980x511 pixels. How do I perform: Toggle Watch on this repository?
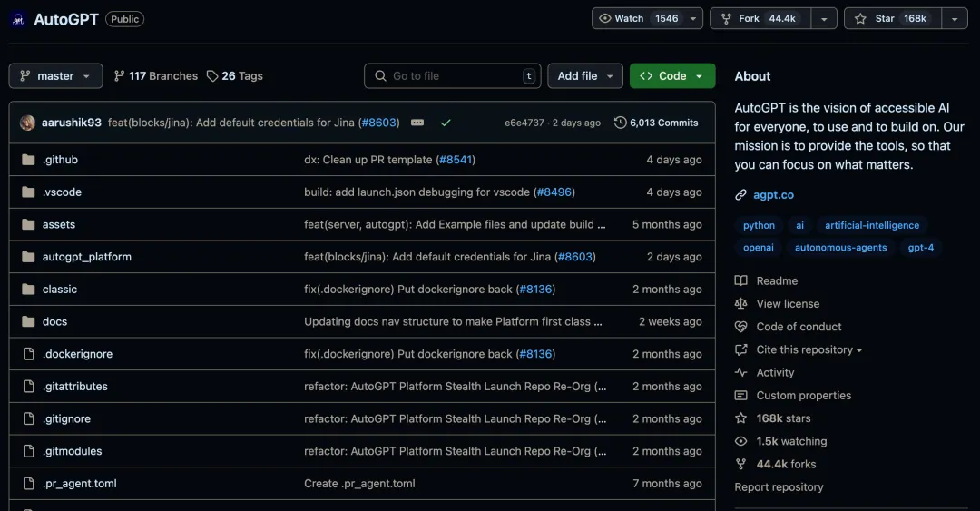639,18
